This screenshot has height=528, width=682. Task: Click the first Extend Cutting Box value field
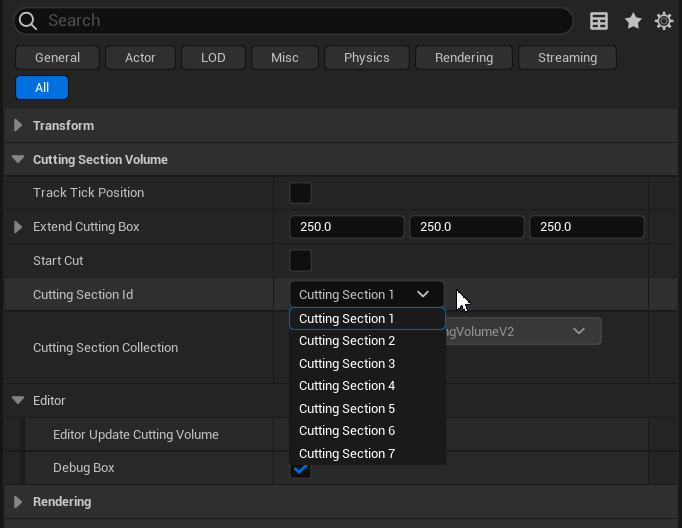point(346,227)
